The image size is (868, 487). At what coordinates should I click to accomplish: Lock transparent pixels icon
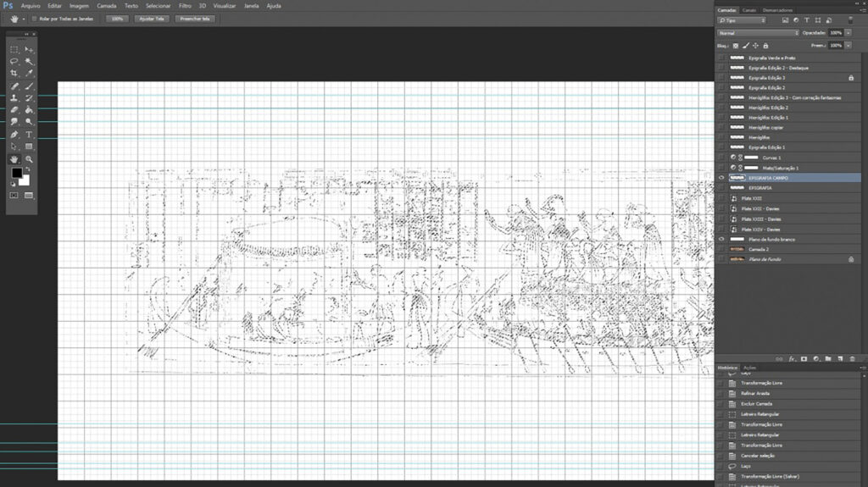(x=736, y=46)
